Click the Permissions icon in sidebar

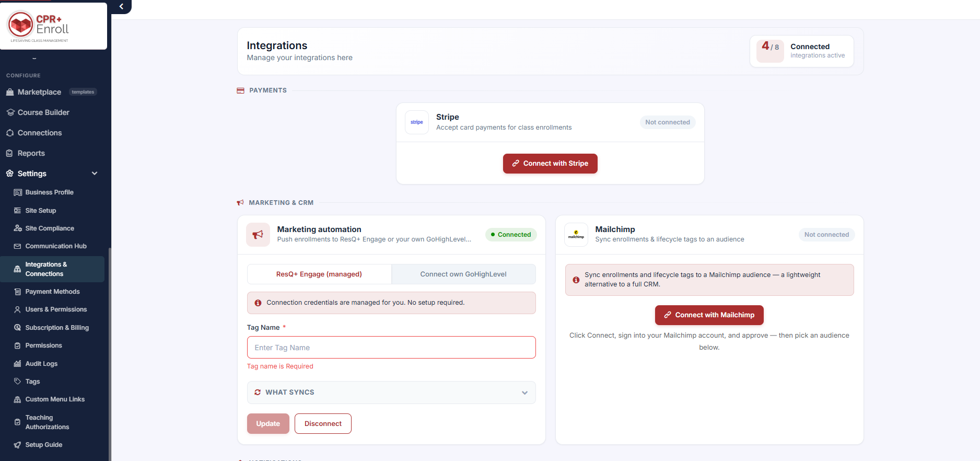click(x=18, y=345)
